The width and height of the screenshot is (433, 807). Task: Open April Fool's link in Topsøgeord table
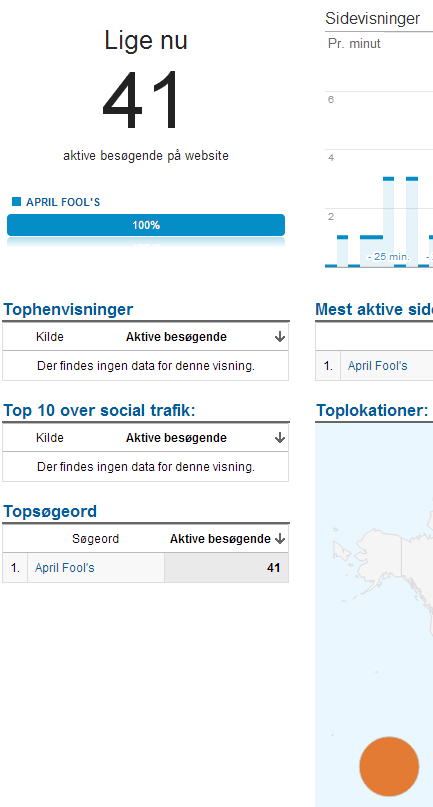click(x=64, y=568)
